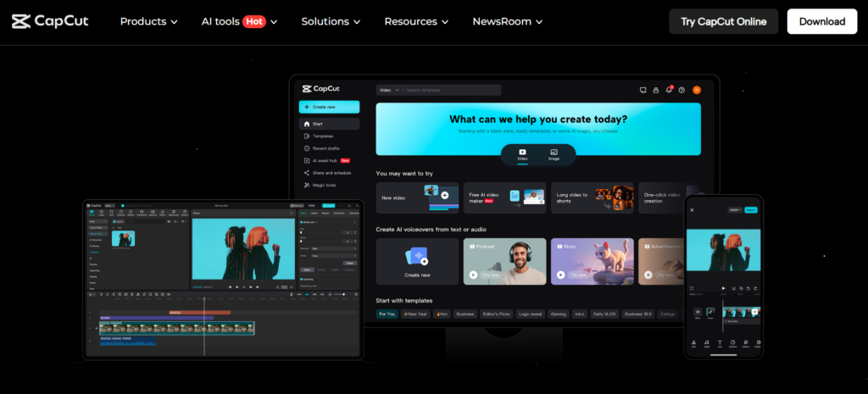Viewport: 868px width, 394px height.
Task: Click the undo icon in the laptop timeline toolbar
Action: pos(101,294)
